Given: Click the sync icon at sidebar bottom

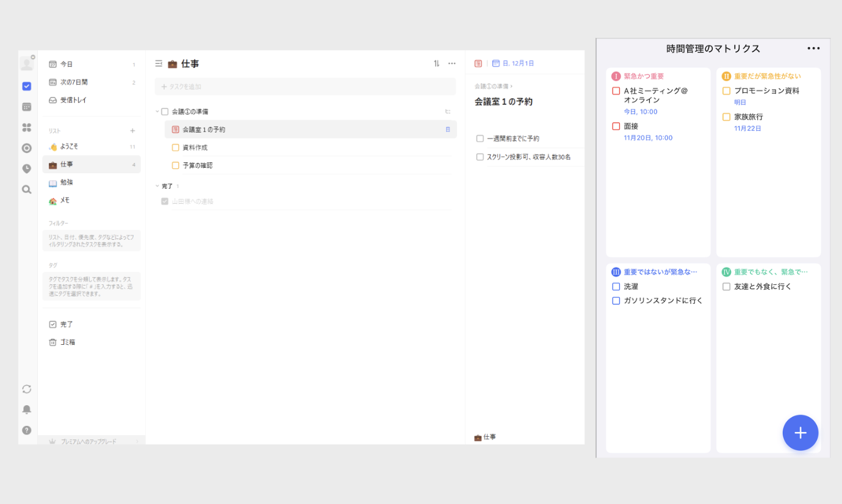Looking at the screenshot, I should pyautogui.click(x=26, y=389).
